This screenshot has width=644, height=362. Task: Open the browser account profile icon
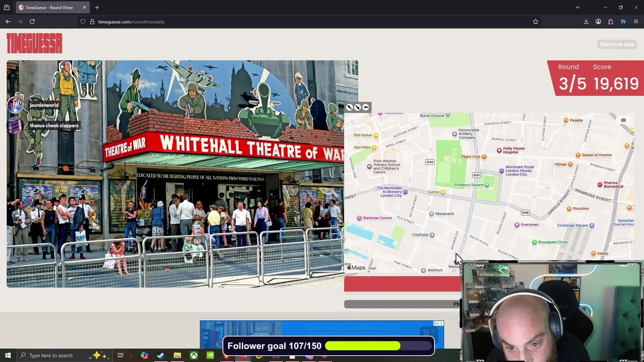coord(598,22)
